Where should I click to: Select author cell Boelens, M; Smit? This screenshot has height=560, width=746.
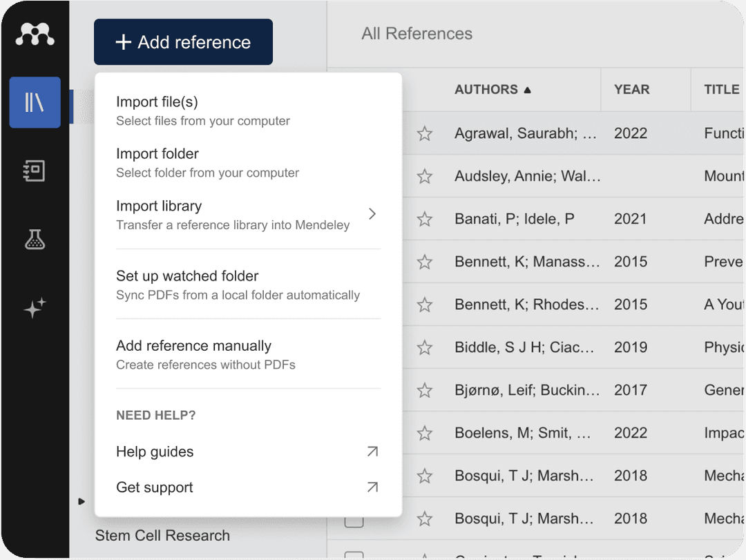pyautogui.click(x=523, y=433)
